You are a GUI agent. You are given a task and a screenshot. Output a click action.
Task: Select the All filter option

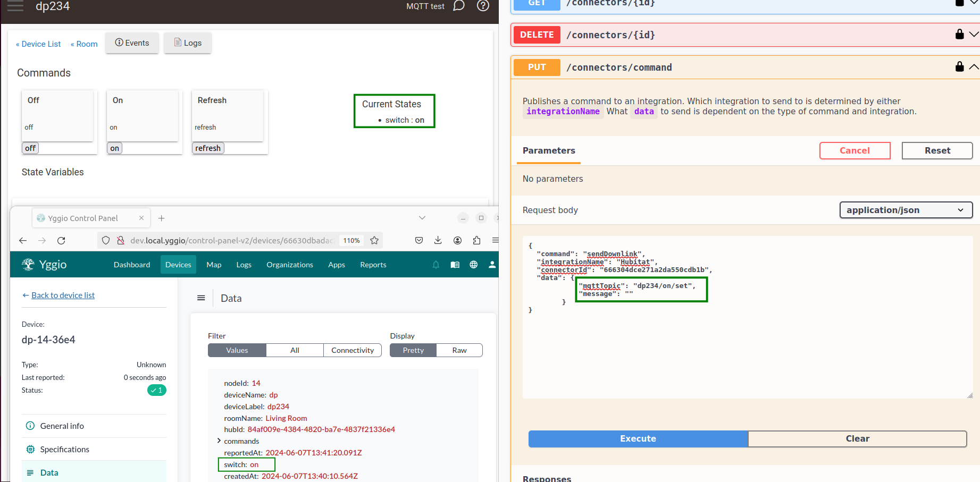pos(295,350)
